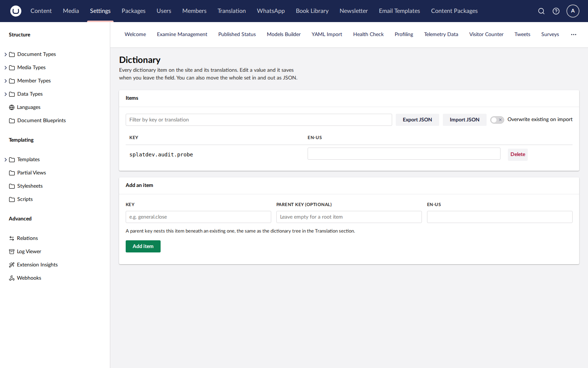The image size is (588, 368).
Task: Click the Document Types folder icon
Action: [x=12, y=54]
